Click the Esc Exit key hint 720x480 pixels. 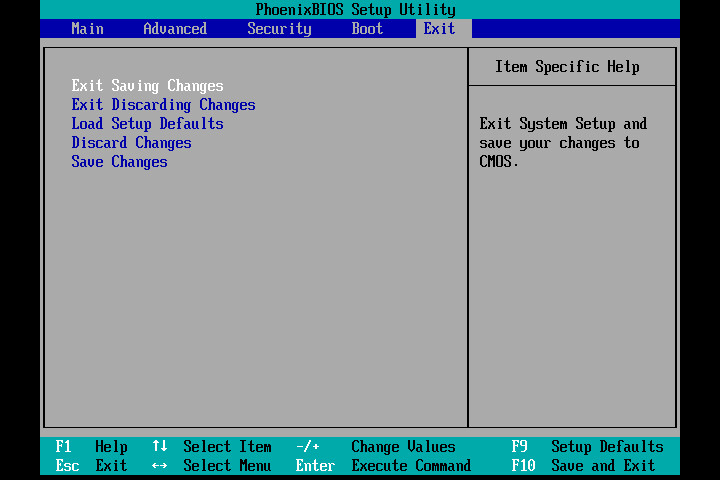coord(91,465)
